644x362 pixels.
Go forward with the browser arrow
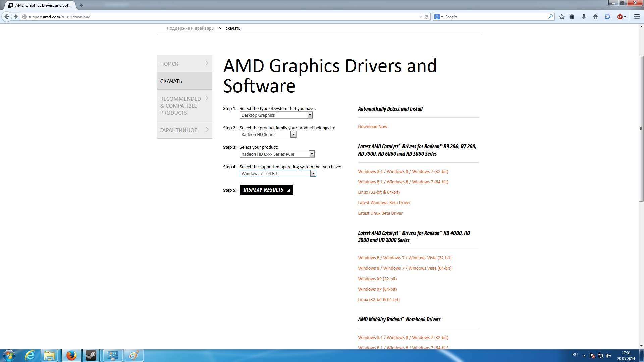(x=16, y=17)
